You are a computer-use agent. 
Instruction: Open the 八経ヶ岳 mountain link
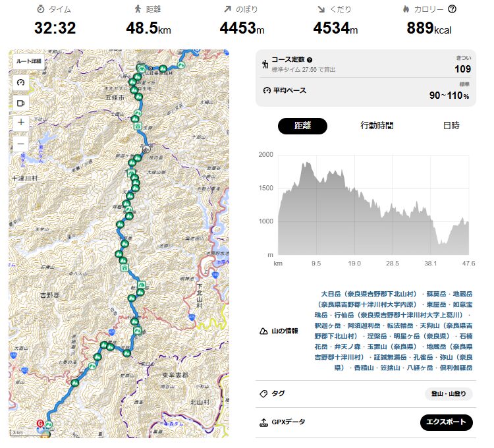[x=420, y=368]
